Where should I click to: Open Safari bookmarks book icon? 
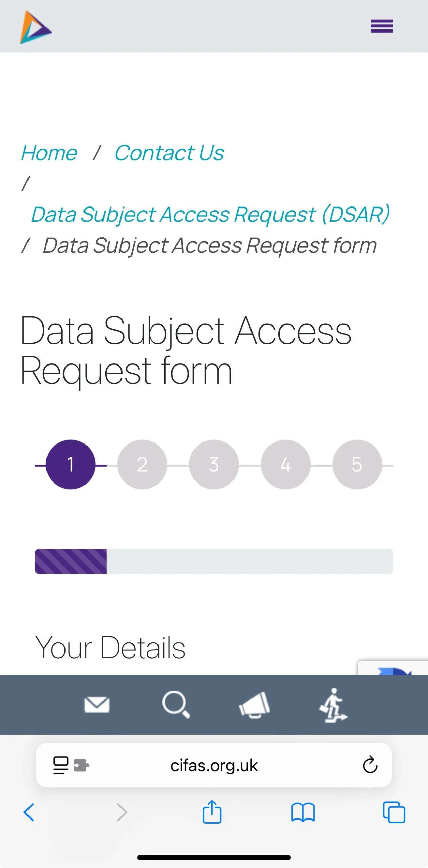point(303,812)
